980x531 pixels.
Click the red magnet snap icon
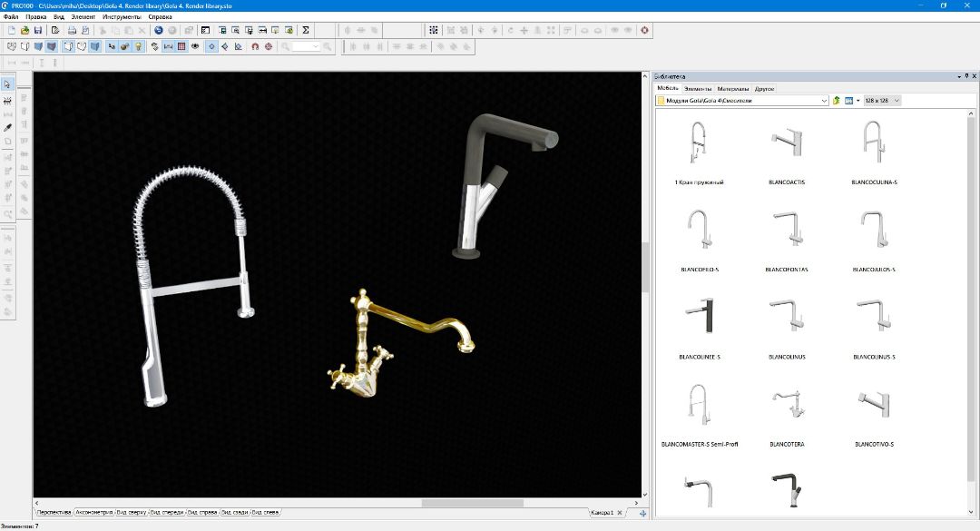click(254, 46)
